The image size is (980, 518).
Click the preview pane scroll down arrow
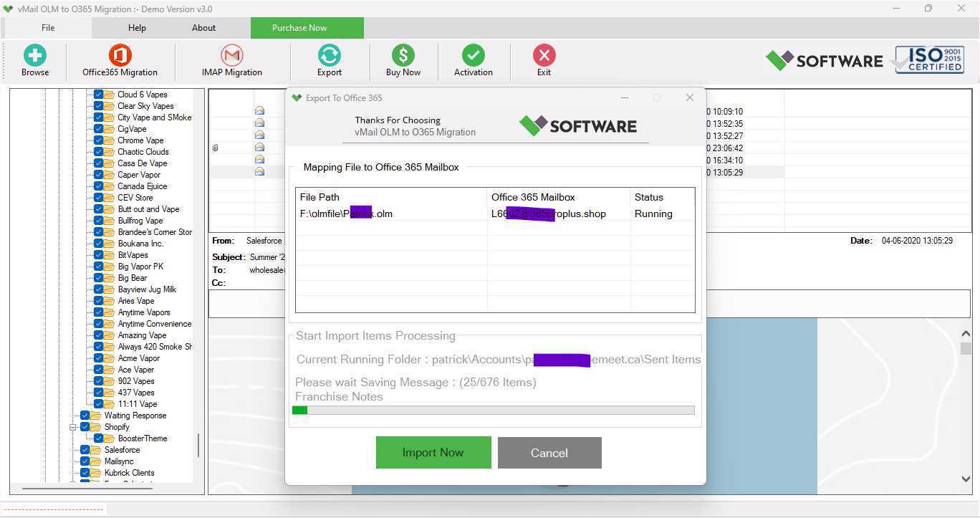(x=966, y=479)
